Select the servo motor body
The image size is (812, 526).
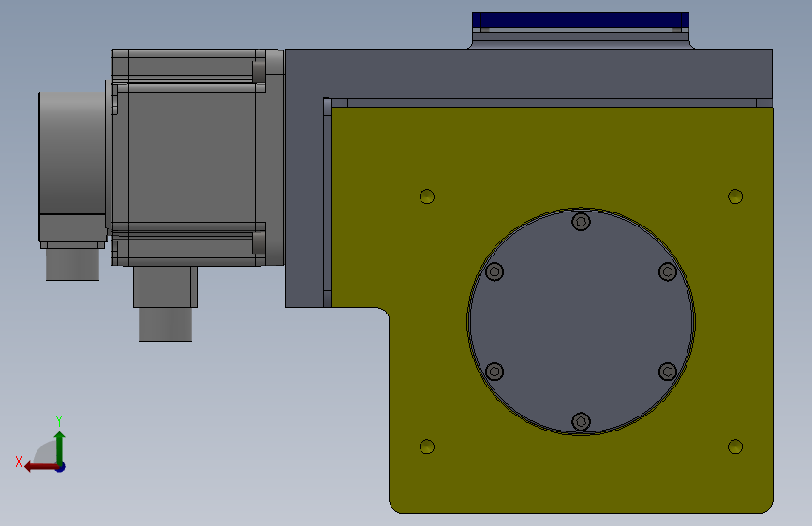click(197, 157)
